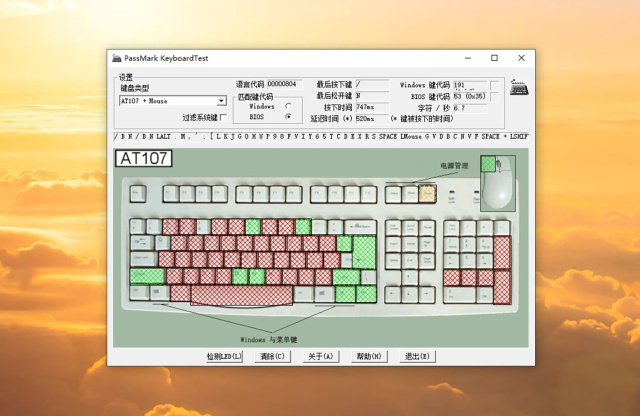Click the 字符 / 秒 field
Screen dimensions: 640x416
pos(470,108)
